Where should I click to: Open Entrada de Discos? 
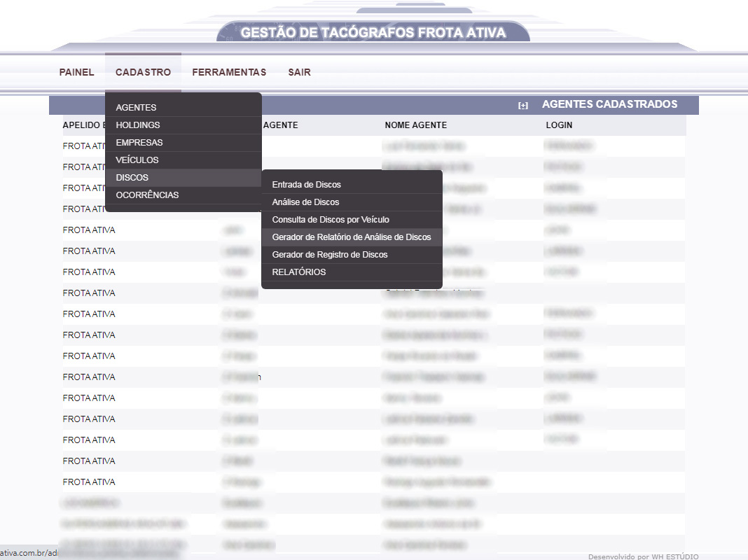352,184
